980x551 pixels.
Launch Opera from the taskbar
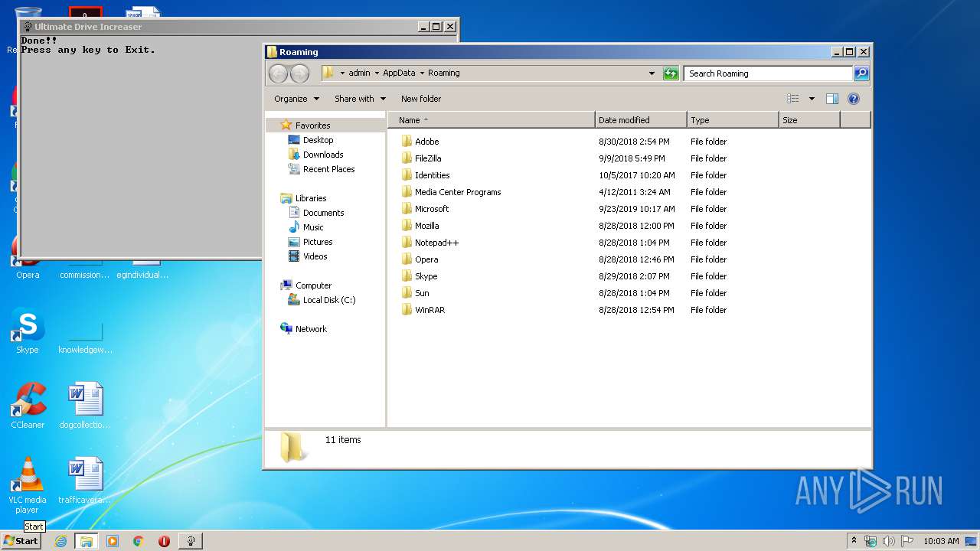(164, 541)
